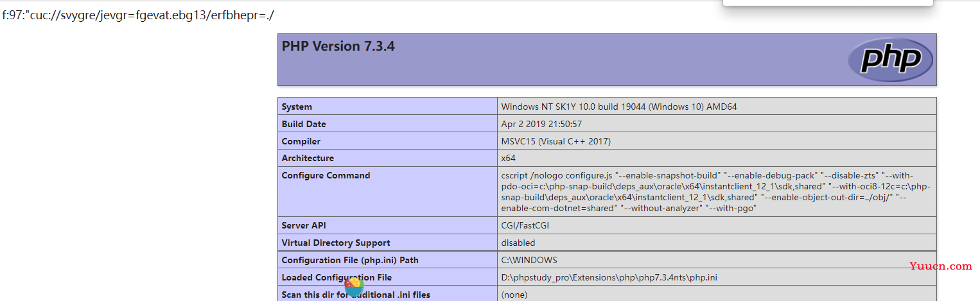Click 'Configuration File (php.ini) Path' label
980x301 pixels.
pos(350,260)
